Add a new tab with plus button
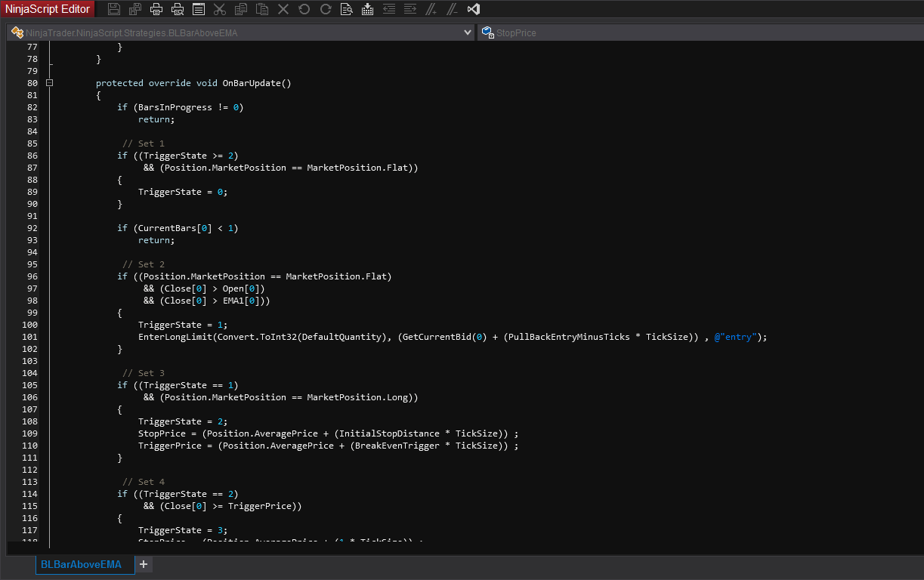Viewport: 924px width, 580px height. [144, 564]
